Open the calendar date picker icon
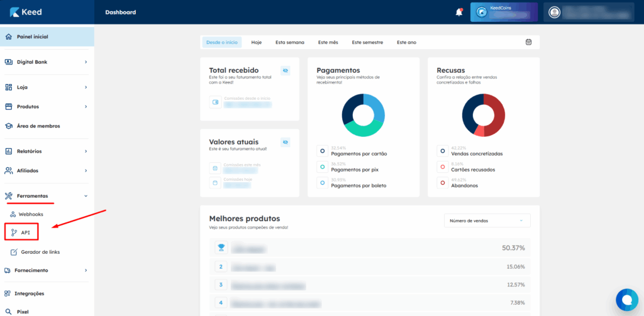Screen dimensions: 644x316 [x=528, y=42]
